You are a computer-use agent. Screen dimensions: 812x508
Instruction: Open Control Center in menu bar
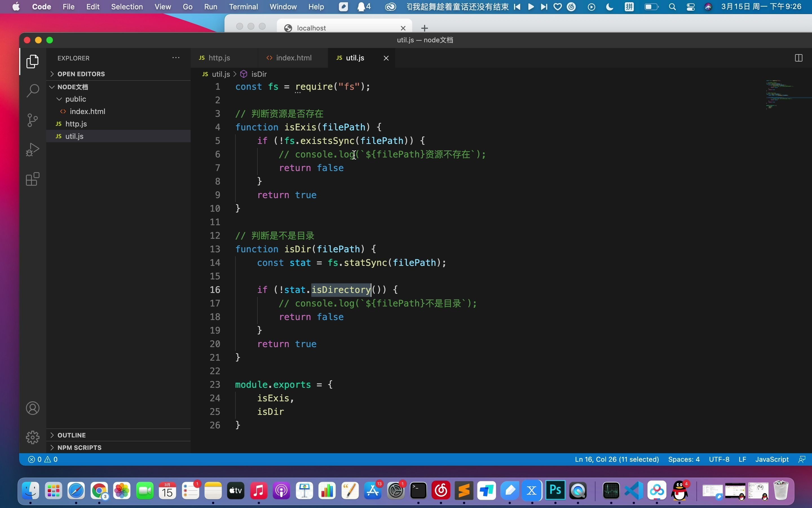[x=690, y=7]
